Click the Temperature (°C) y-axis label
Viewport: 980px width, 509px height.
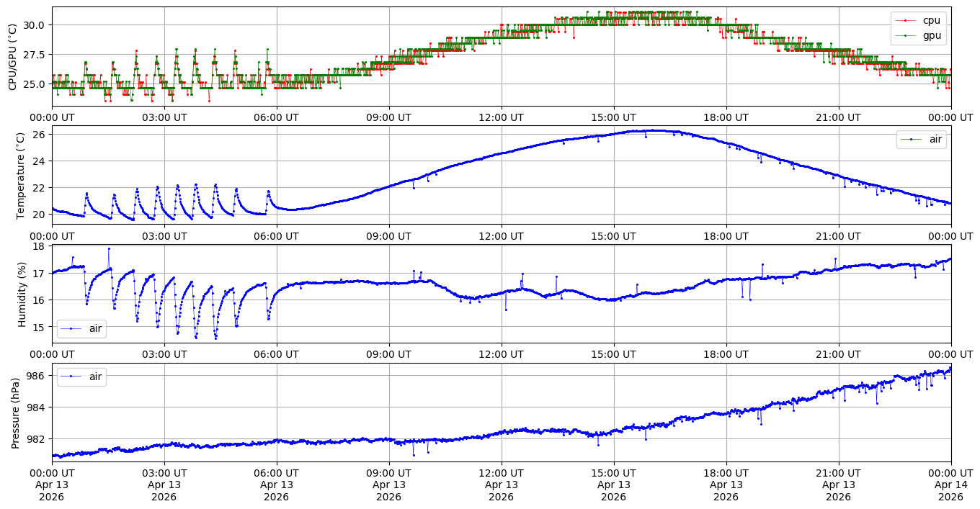tap(20, 175)
